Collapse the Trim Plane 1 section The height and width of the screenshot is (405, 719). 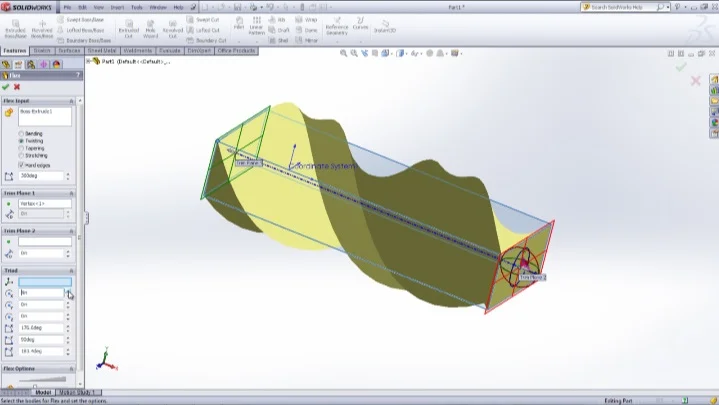coord(71,192)
